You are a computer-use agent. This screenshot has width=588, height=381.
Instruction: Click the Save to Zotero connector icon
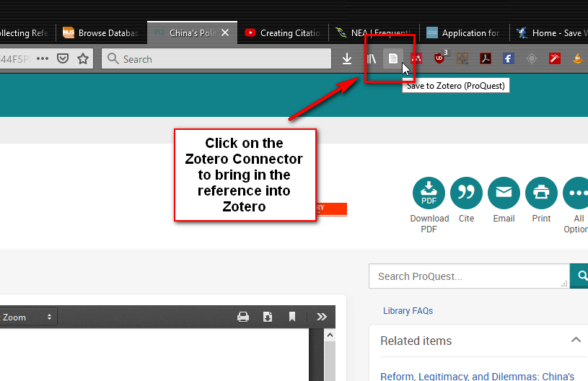392,58
